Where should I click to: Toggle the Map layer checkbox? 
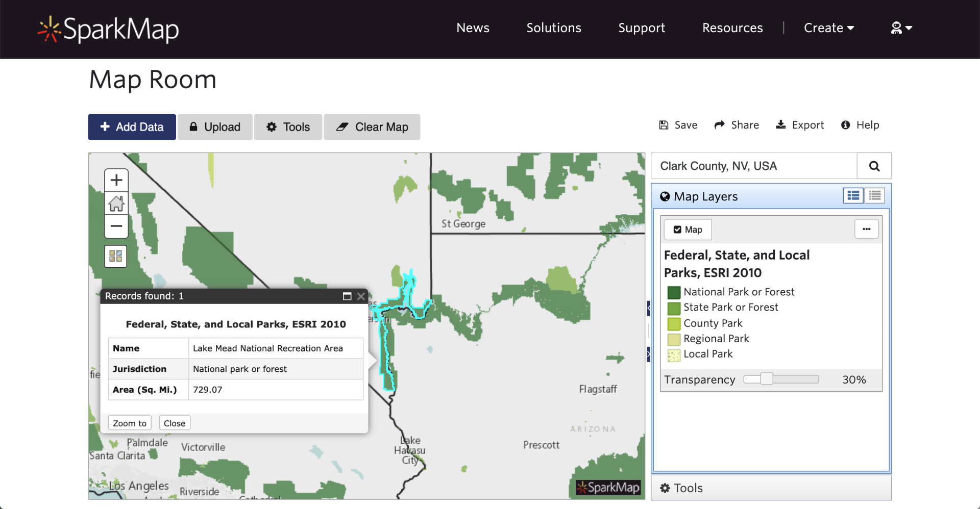coord(677,230)
